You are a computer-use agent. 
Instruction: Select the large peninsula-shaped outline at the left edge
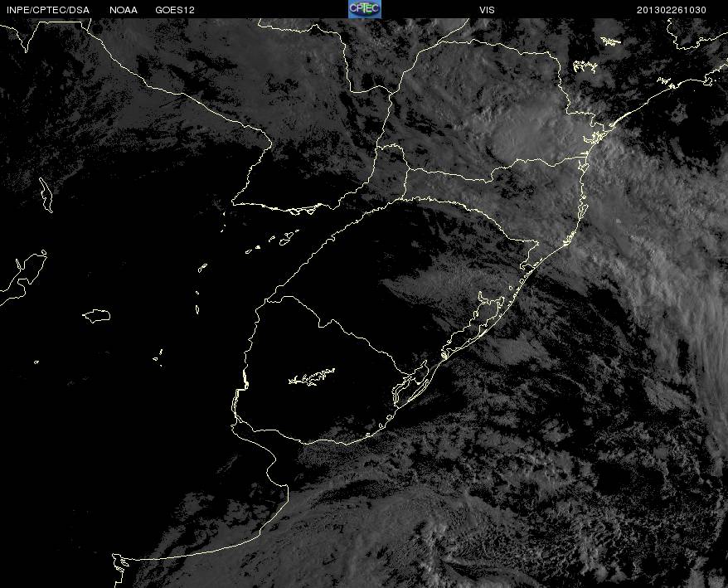click(x=23, y=278)
